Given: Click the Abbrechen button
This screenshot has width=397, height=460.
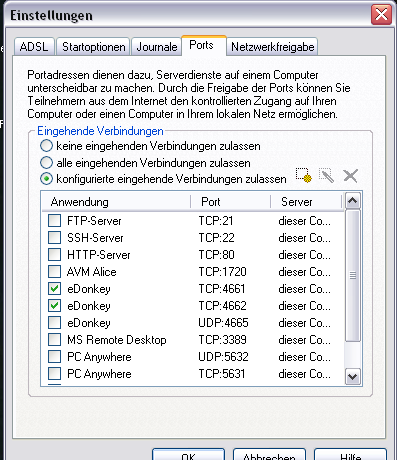Looking at the screenshot, I should coord(269,455).
